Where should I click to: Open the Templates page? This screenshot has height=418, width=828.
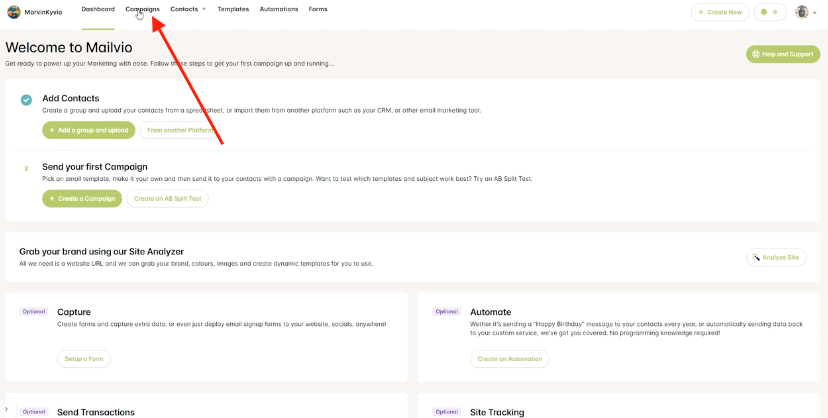click(233, 9)
